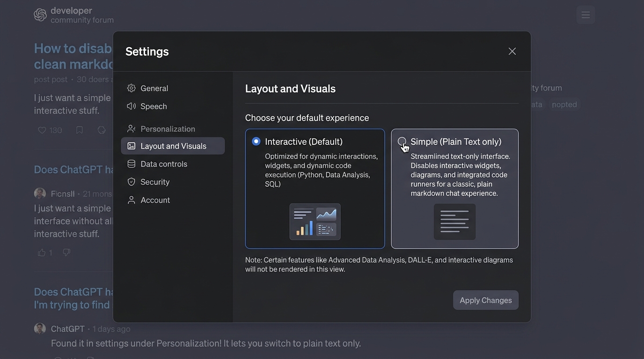Image resolution: width=644 pixels, height=359 pixels.
Task: Open Data controls via the database icon
Action: point(132,164)
